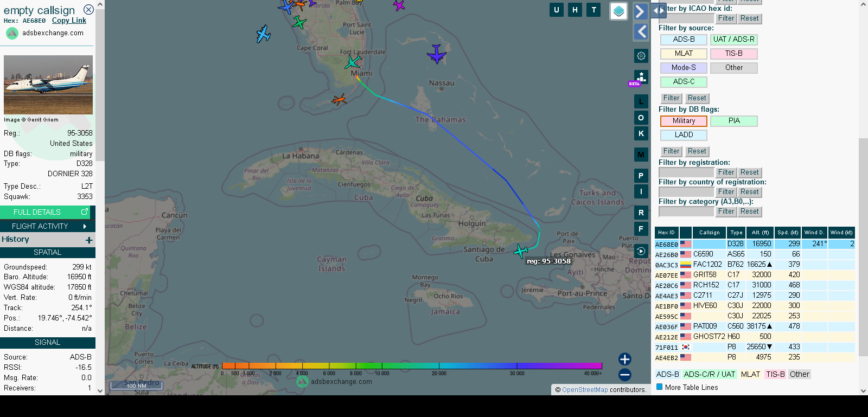Screen dimensions: 868x417
Task: Click the T map button
Action: point(594,10)
